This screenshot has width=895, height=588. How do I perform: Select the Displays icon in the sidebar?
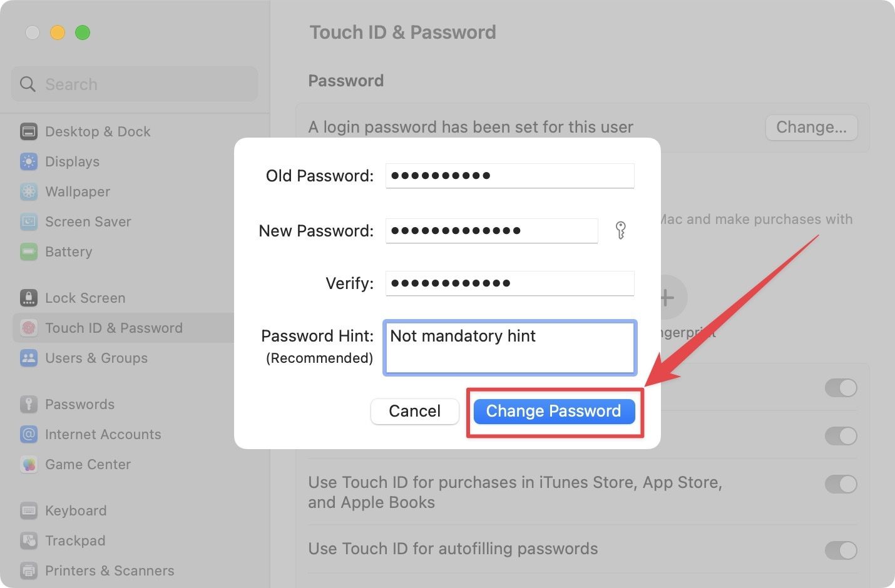click(29, 161)
